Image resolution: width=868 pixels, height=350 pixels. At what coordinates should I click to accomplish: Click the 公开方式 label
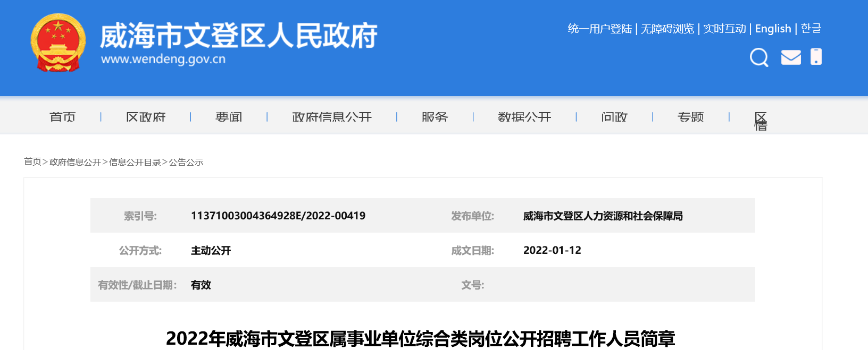140,250
